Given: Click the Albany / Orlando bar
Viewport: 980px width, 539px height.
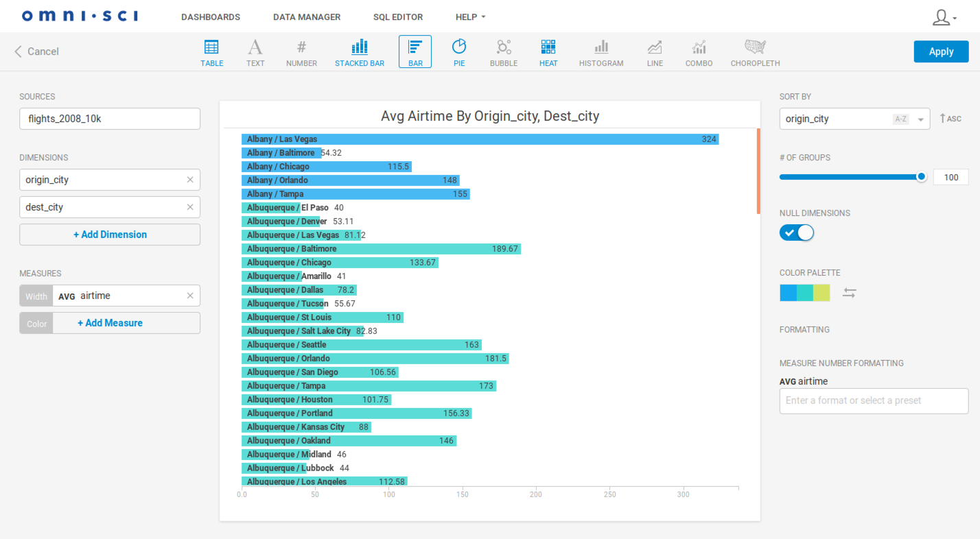Looking at the screenshot, I should 350,180.
